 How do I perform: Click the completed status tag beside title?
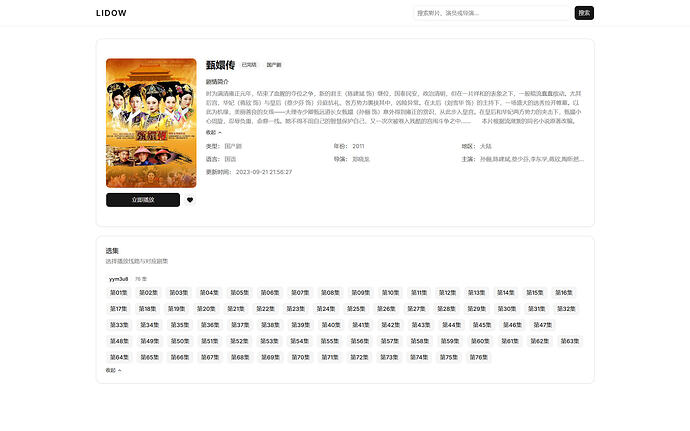pos(249,65)
